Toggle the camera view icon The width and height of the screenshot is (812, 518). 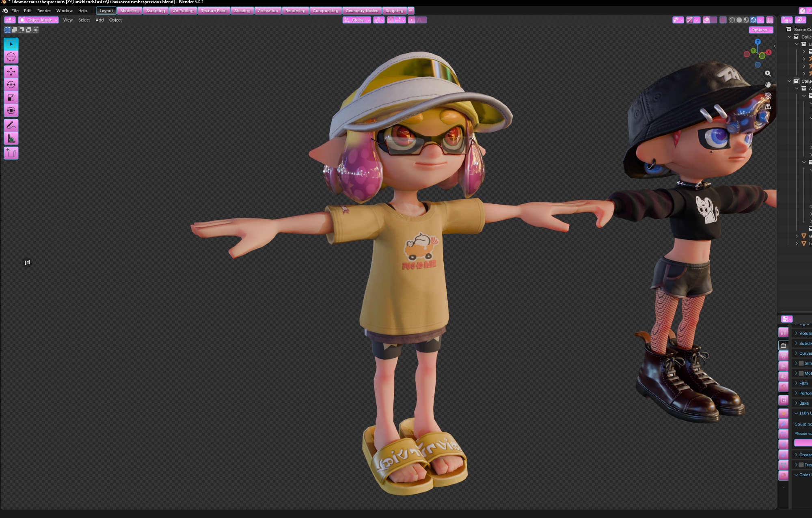pos(768,96)
